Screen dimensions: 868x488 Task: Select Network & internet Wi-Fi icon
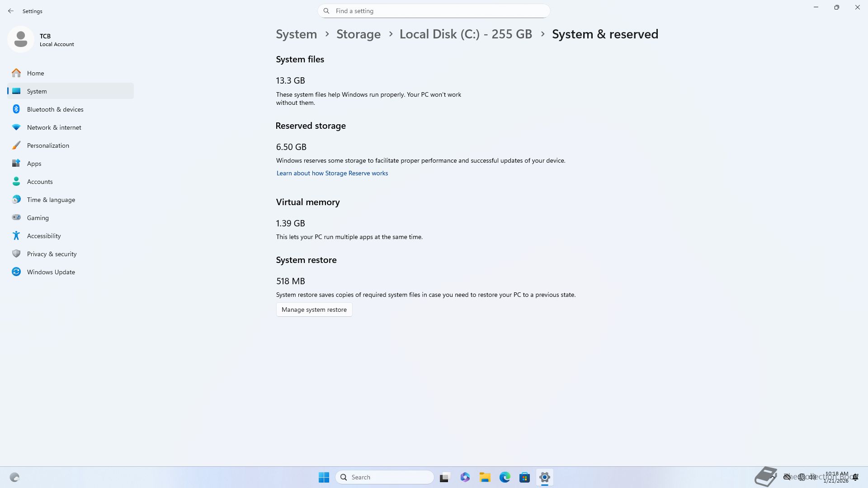click(x=16, y=127)
